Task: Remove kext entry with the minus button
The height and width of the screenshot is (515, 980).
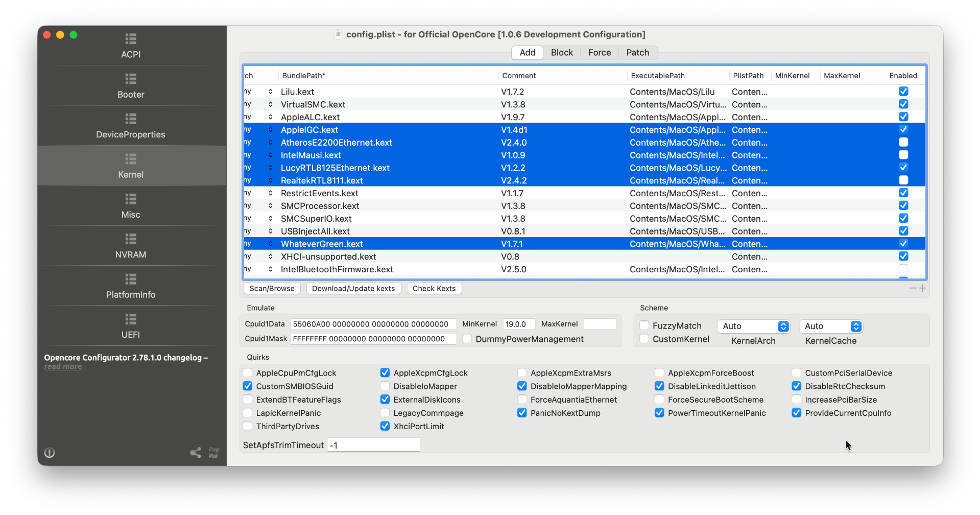Action: [913, 288]
